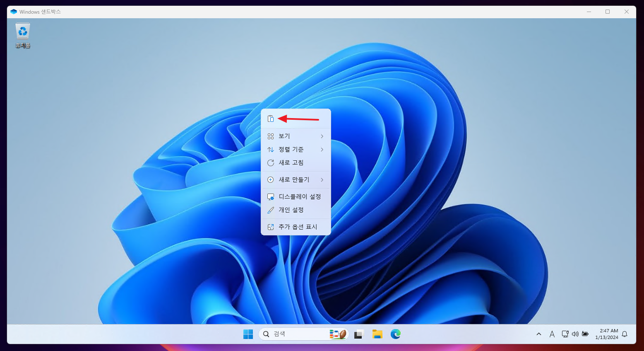
Task: Click the sort arrows icon beside 정렬 기준
Action: click(271, 150)
